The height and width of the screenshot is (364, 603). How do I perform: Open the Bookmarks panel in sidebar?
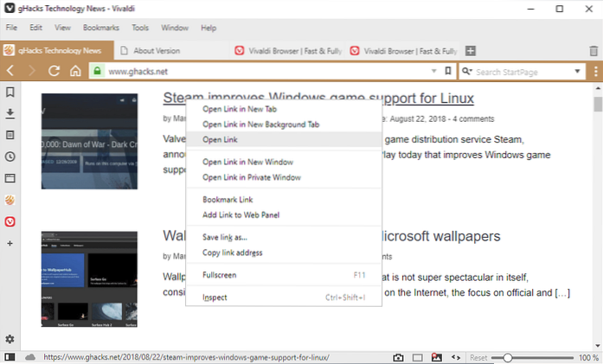point(10,92)
